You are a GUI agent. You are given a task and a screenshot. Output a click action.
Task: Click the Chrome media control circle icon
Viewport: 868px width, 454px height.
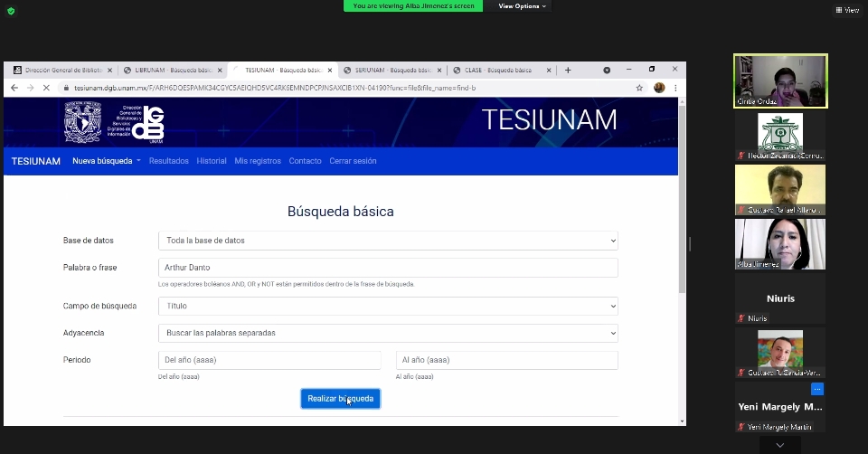click(x=607, y=70)
